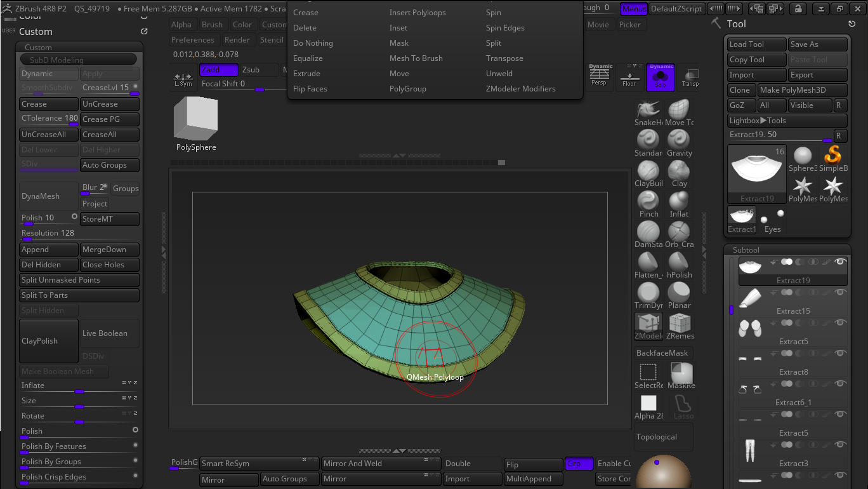Collapse the SubD Modeling section
The height and width of the screenshot is (489, 868).
[x=79, y=60]
